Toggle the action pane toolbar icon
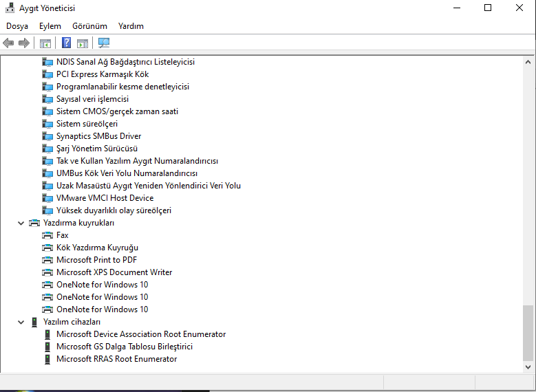The height and width of the screenshot is (392, 536). (83, 43)
